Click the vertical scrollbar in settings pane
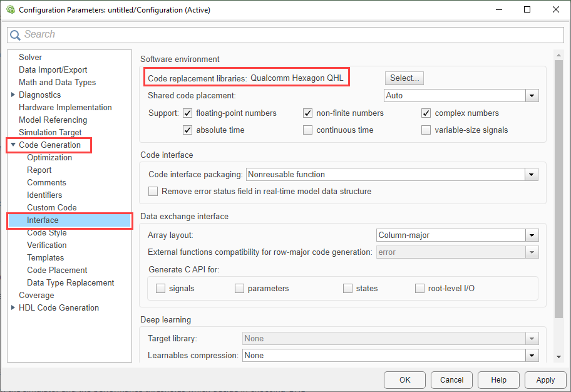This screenshot has width=571, height=392. coord(559,188)
